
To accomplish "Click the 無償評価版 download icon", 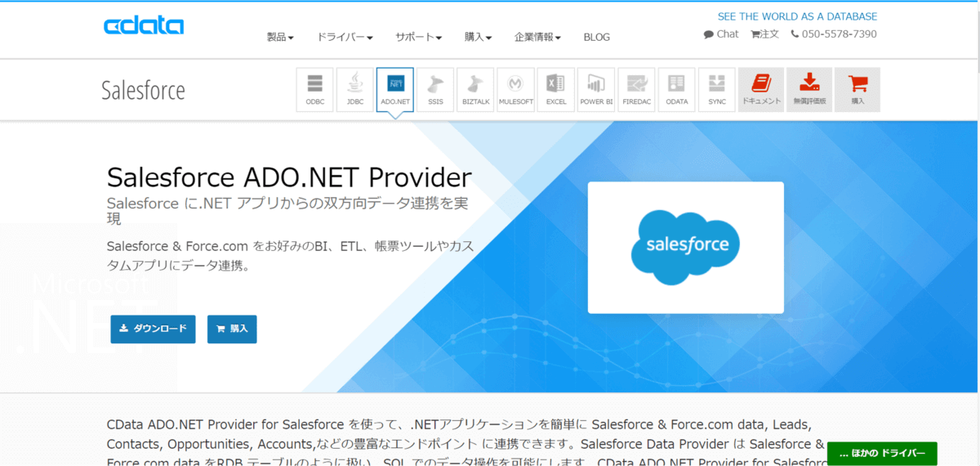I will tap(809, 89).
